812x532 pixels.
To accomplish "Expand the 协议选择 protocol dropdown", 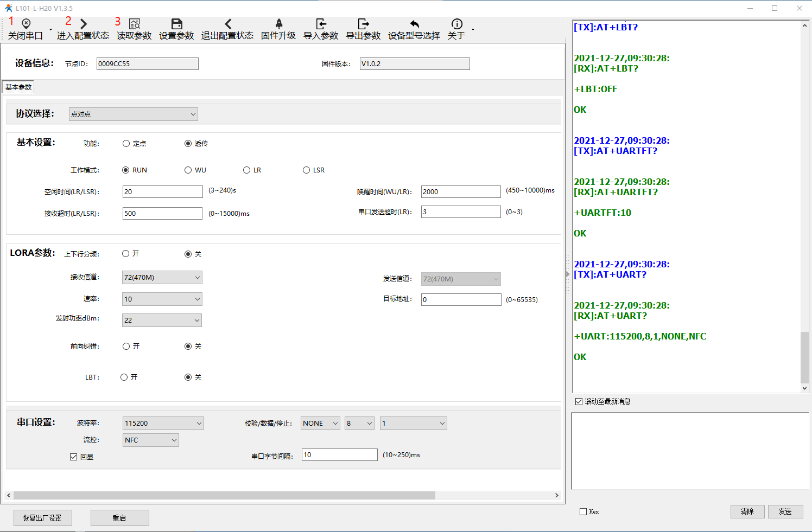I will 134,114.
